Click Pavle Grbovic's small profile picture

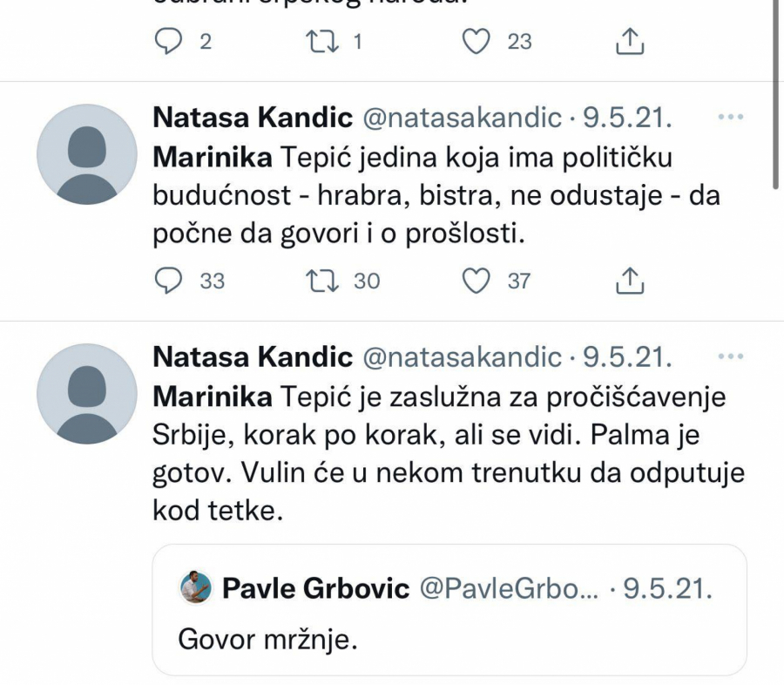tap(196, 587)
